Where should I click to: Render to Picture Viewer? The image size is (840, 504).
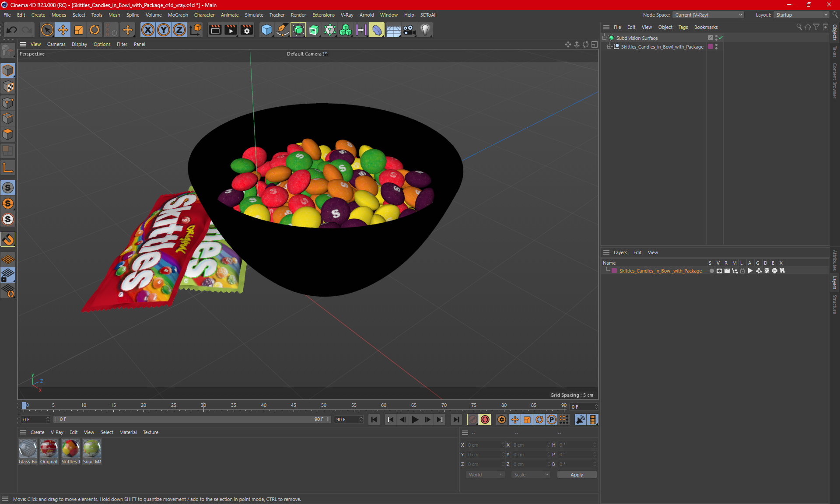[x=231, y=30]
